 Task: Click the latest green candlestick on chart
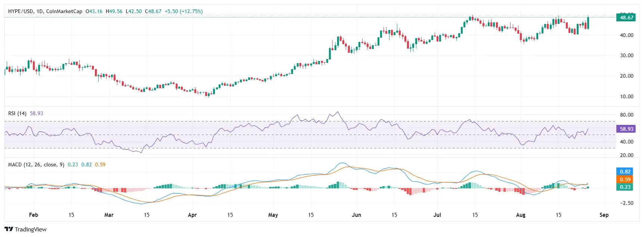pyautogui.click(x=588, y=23)
